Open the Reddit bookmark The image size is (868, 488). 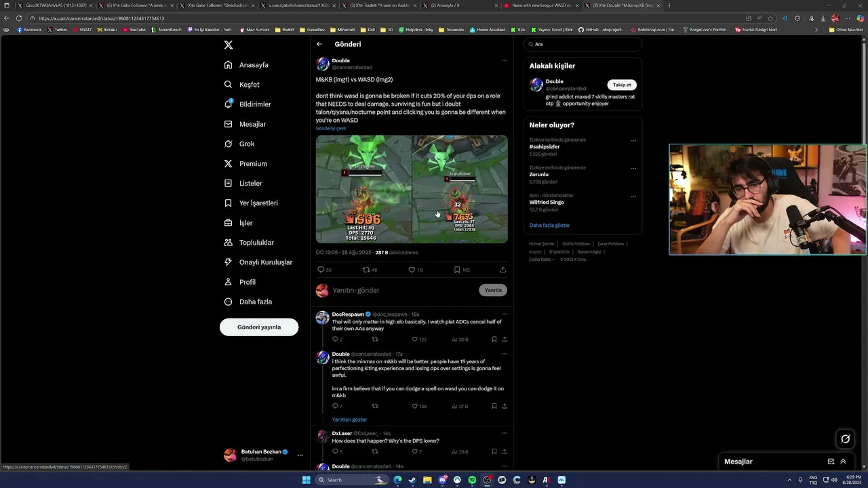pyautogui.click(x=285, y=30)
